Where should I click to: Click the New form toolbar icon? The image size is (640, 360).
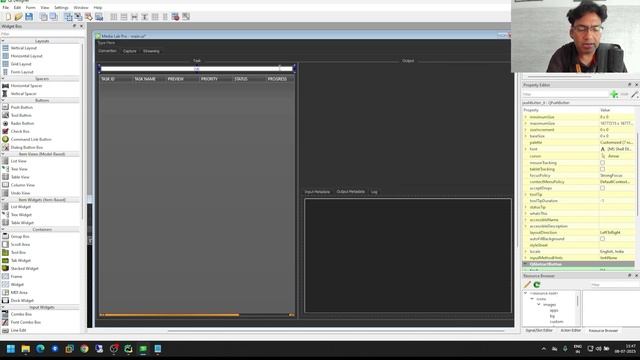pos(8,17)
